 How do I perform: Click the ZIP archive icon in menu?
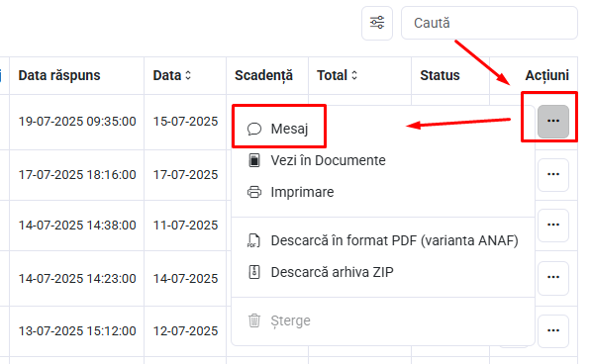tap(254, 272)
